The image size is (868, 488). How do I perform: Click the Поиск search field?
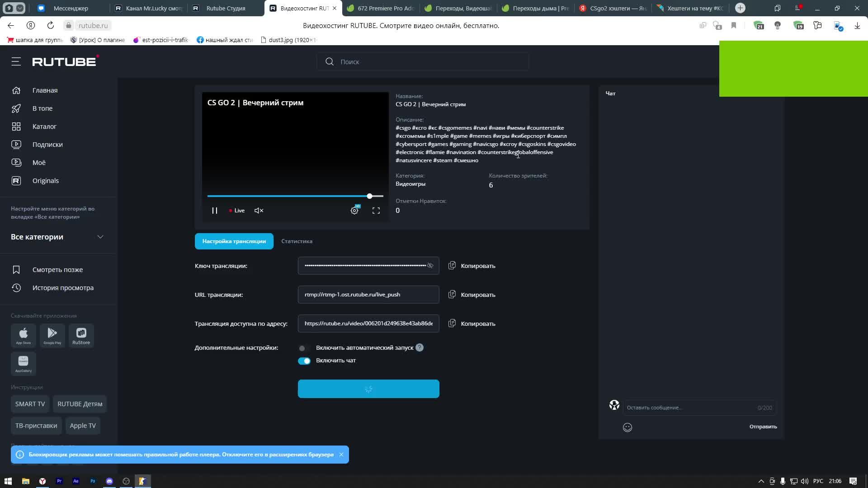(423, 62)
